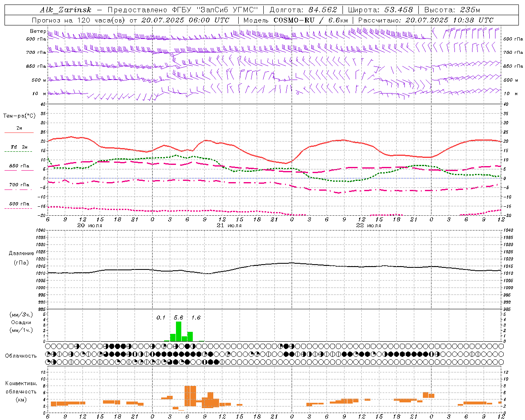
Task: Click the (мм/1ч.) precipitation unit label
Action: tap(21, 330)
